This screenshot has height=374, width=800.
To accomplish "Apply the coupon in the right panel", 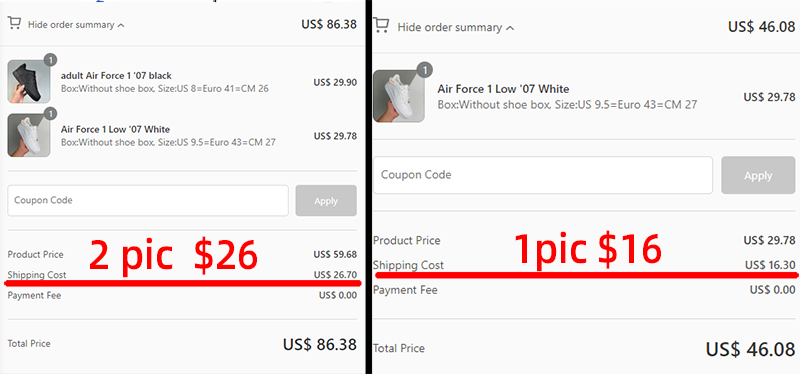I will (758, 176).
